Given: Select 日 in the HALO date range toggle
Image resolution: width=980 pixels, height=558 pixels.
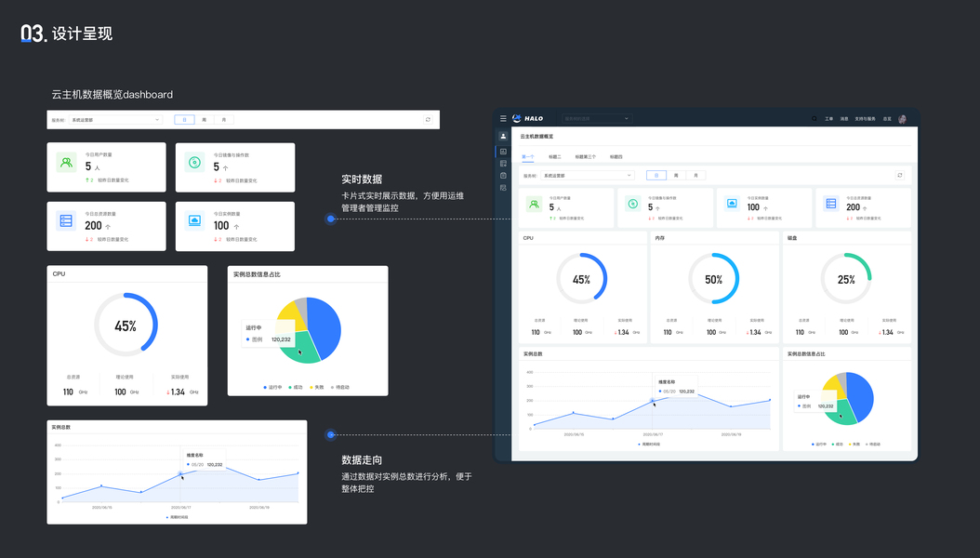Looking at the screenshot, I should tap(656, 176).
